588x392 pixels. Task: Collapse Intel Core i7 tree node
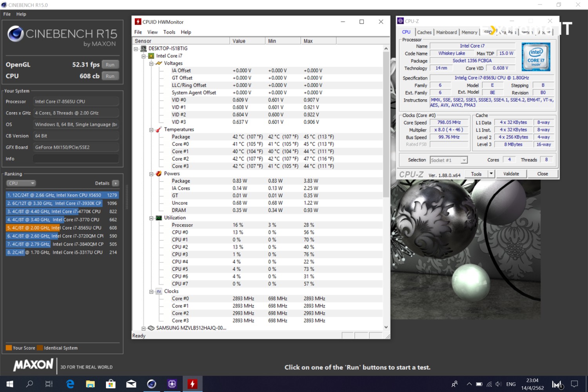143,56
